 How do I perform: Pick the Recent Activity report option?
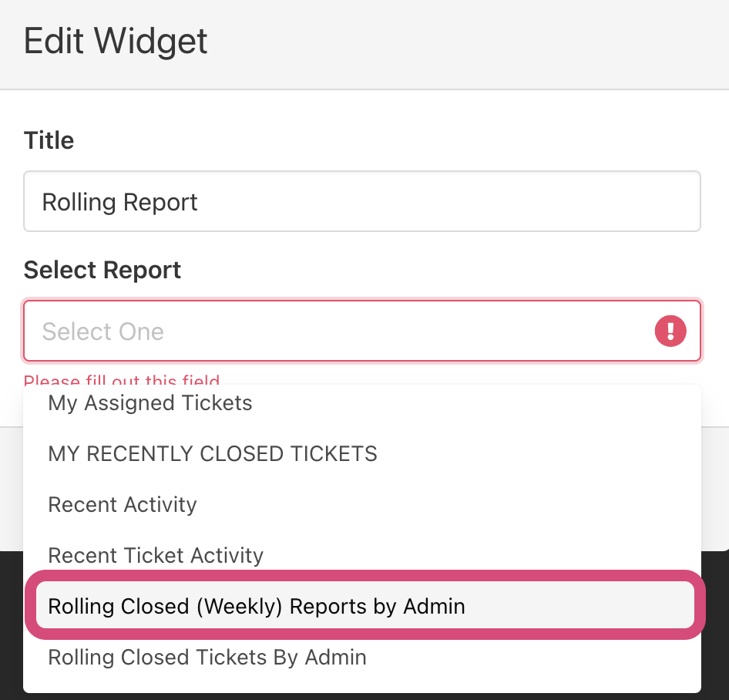[x=123, y=504]
